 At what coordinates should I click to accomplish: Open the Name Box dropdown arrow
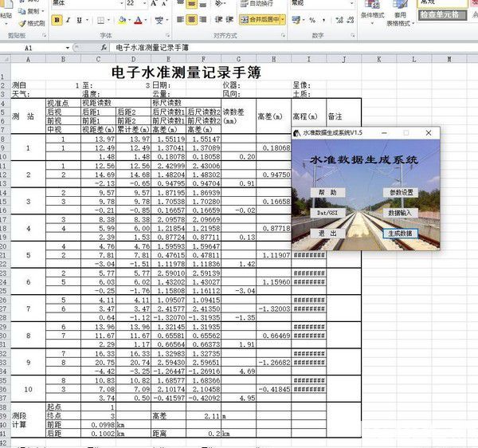click(x=68, y=48)
